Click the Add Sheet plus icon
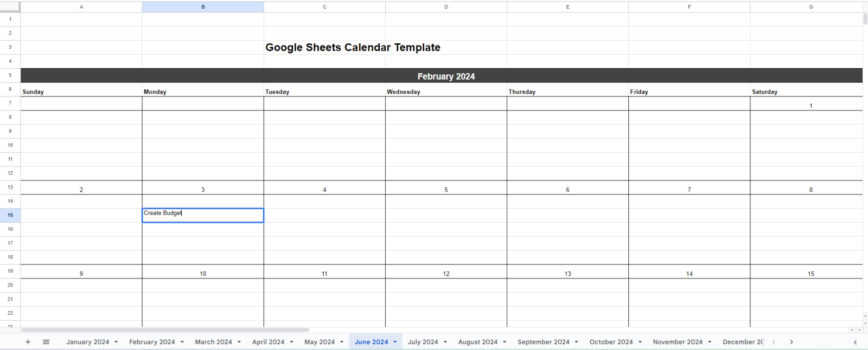Image resolution: width=868 pixels, height=350 pixels. (28, 342)
